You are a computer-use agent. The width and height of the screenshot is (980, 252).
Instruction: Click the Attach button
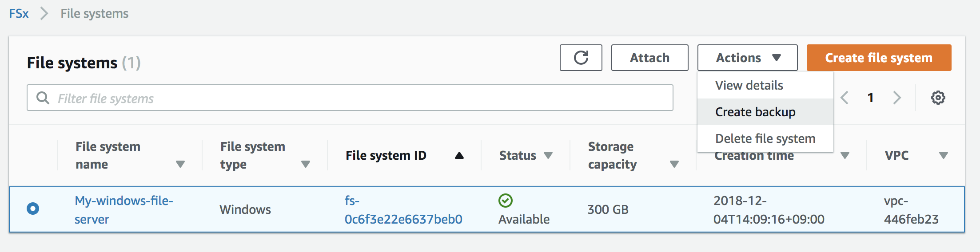click(649, 58)
